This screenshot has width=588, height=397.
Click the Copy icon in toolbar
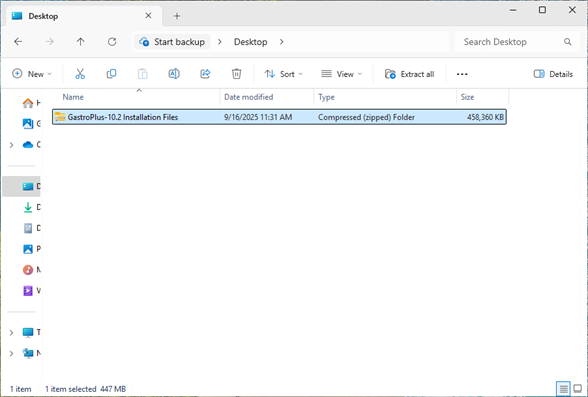click(111, 74)
